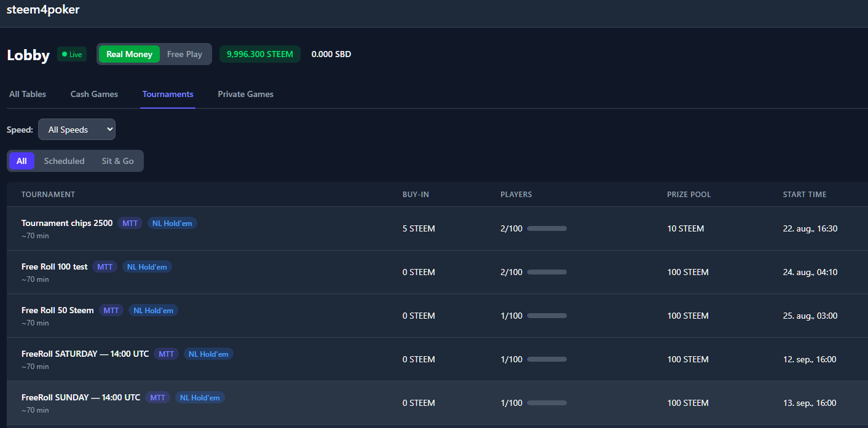The height and width of the screenshot is (428, 868).
Task: Open the All Speeds dropdown
Action: pyautogui.click(x=77, y=130)
